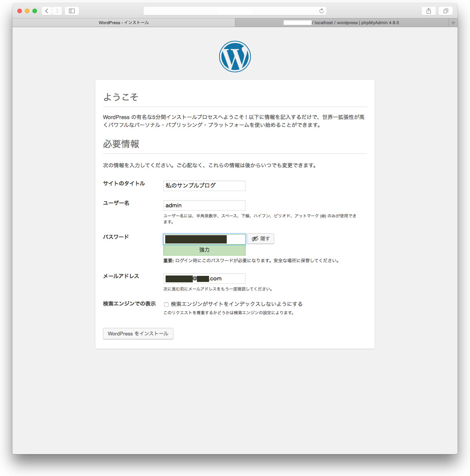Click the ユーザー名 label
The image size is (470, 476).
click(x=116, y=203)
